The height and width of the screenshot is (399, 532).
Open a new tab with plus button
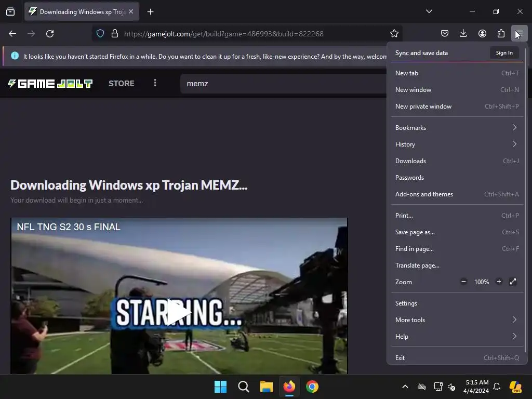click(x=150, y=12)
